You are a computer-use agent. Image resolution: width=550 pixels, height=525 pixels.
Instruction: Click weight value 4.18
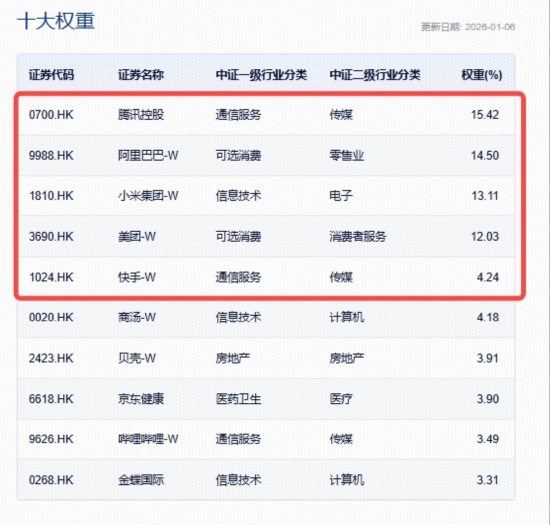[x=488, y=317]
